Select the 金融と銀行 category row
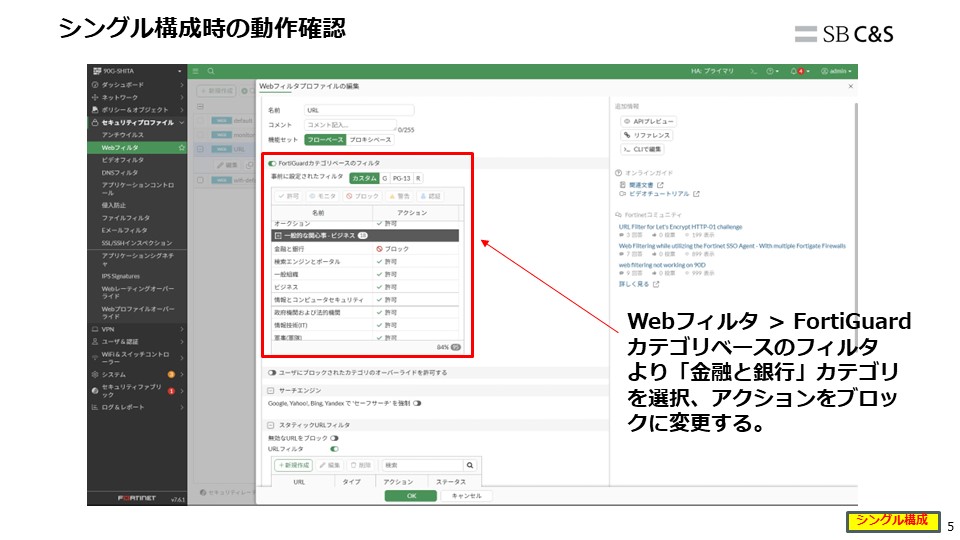Image resolution: width=960 pixels, height=540 pixels. (x=320, y=247)
